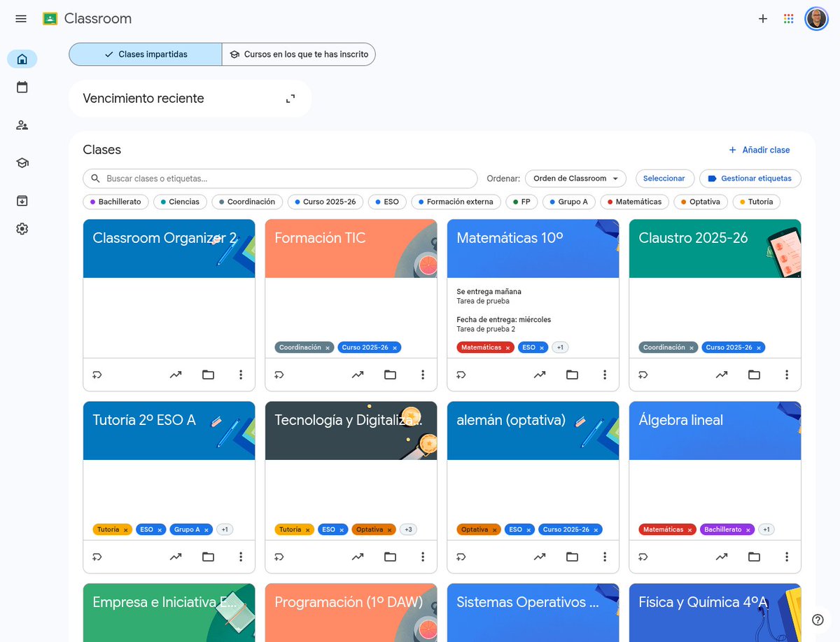Remove the Grupo A tag from Tutoría 2º ESO A
This screenshot has height=642, width=840.
(206, 530)
